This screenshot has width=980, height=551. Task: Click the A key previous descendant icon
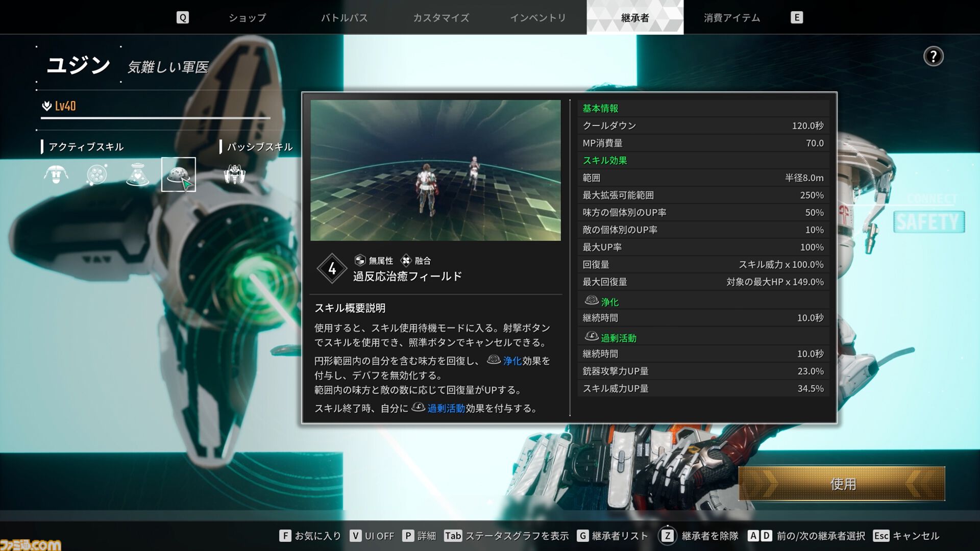[753, 536]
